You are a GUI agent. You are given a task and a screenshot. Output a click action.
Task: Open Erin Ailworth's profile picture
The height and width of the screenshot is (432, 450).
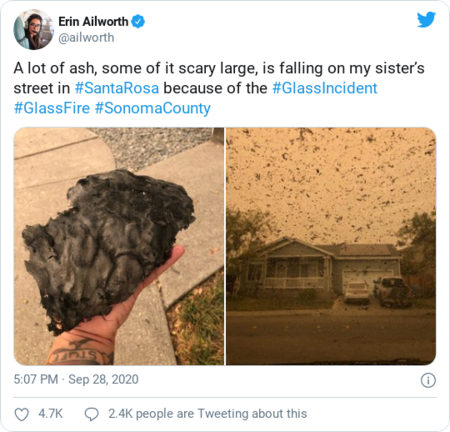(x=33, y=29)
